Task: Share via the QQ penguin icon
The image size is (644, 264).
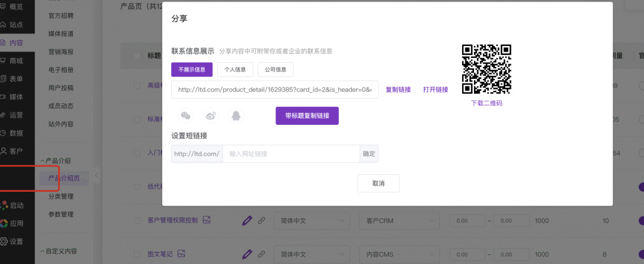Action: tap(236, 116)
